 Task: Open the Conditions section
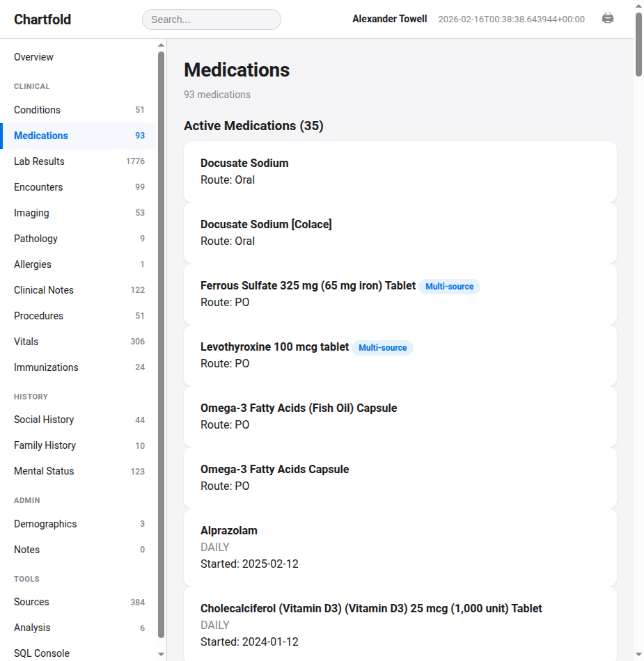click(x=37, y=110)
